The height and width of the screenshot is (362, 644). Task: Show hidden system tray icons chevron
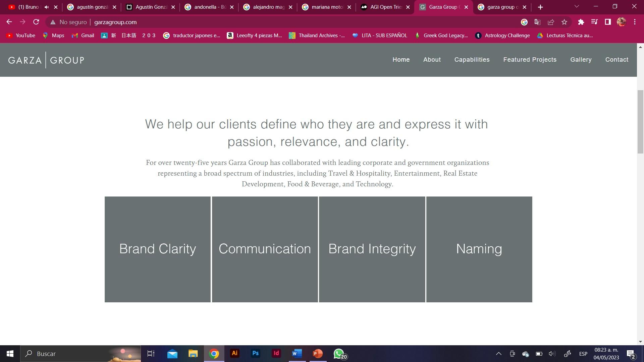pyautogui.click(x=498, y=354)
